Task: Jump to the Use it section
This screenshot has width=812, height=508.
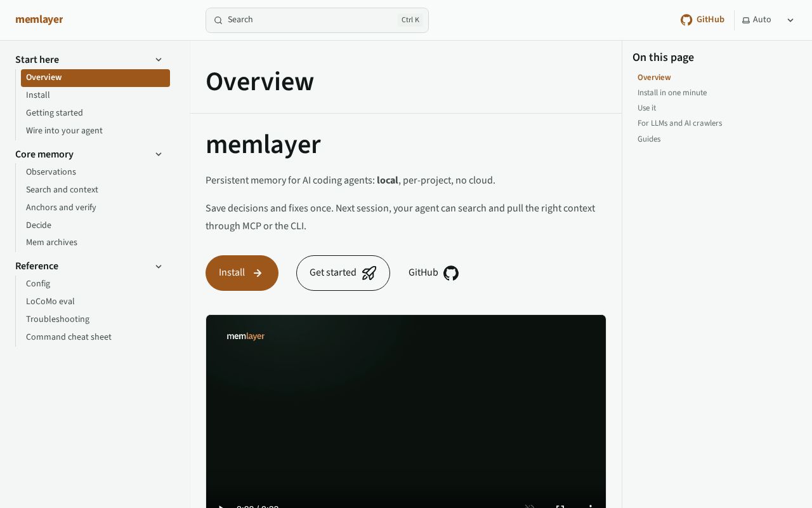Action: 646,108
